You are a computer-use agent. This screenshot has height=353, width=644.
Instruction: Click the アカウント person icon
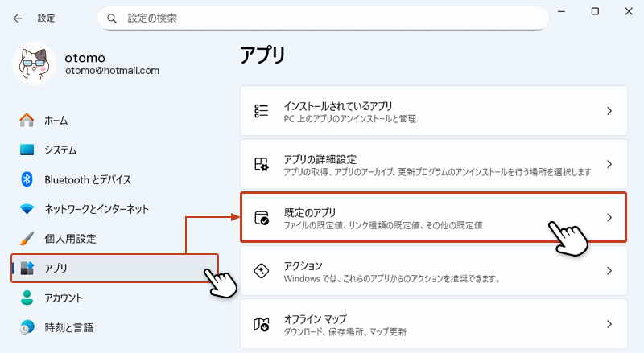click(27, 298)
